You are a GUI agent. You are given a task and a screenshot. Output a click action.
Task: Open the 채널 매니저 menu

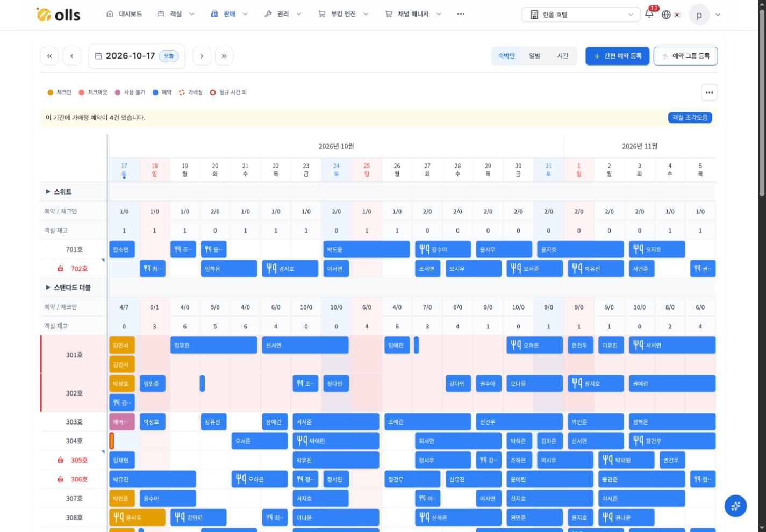413,14
